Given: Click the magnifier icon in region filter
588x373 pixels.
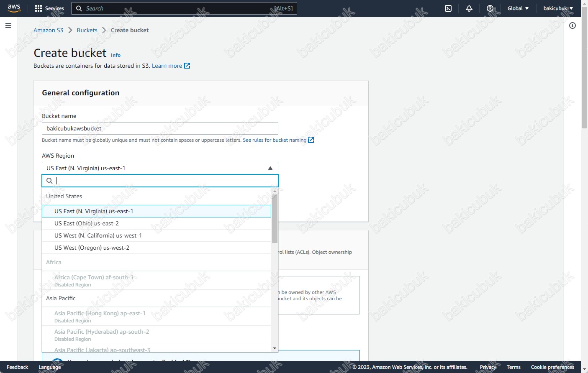Looking at the screenshot, I should [49, 181].
